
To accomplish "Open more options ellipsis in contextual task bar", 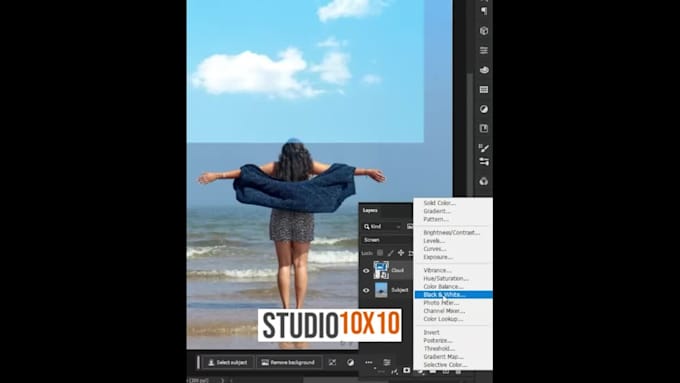I will tap(369, 362).
